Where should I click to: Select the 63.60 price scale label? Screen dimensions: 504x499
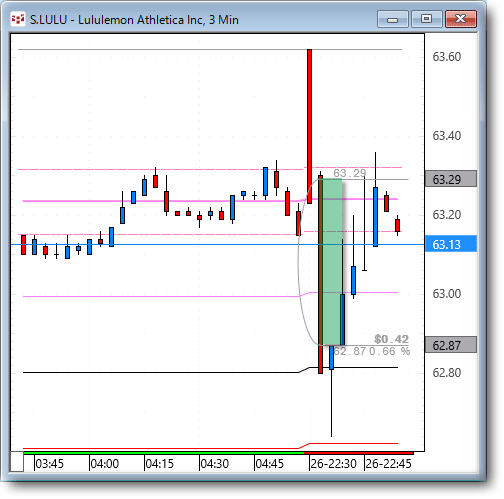447,57
